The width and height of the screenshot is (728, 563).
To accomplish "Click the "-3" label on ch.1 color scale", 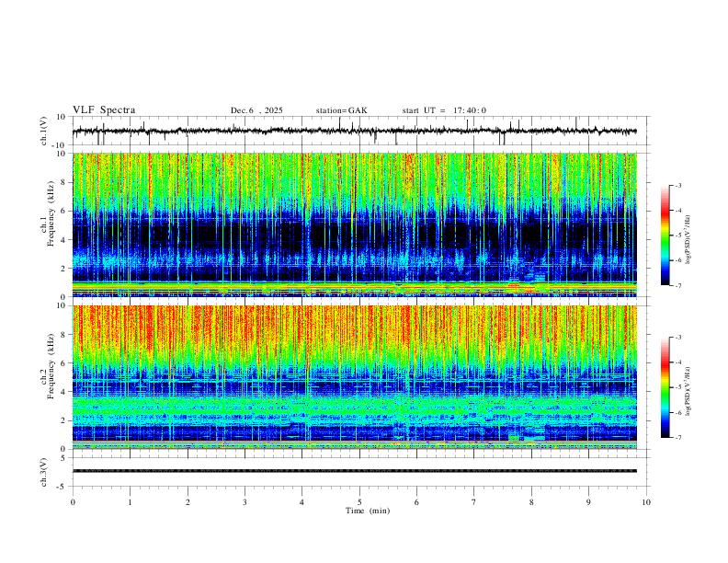I will pyautogui.click(x=677, y=185).
